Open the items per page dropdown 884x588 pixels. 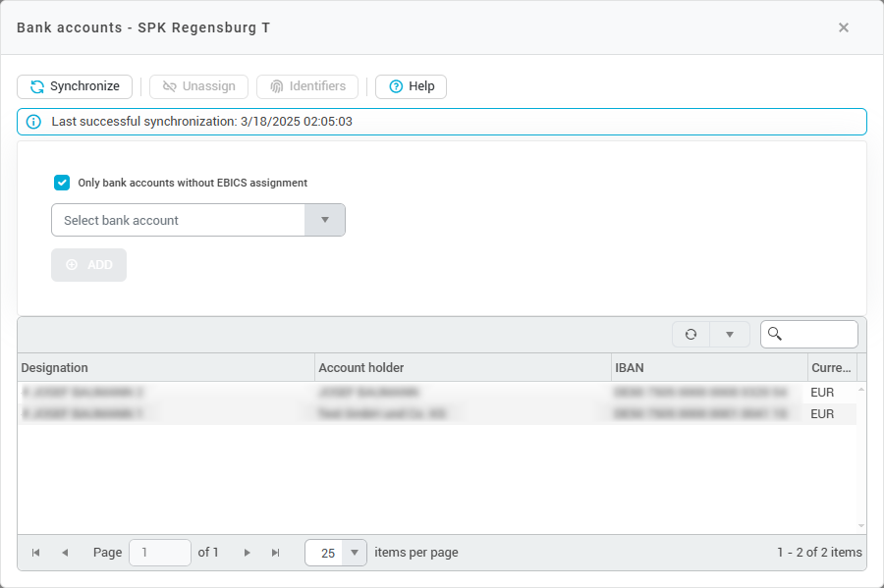click(x=357, y=553)
